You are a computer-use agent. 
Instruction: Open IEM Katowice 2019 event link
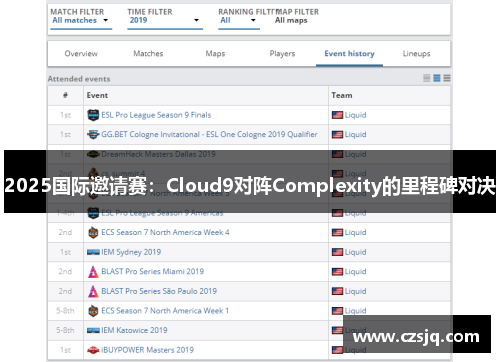click(134, 330)
